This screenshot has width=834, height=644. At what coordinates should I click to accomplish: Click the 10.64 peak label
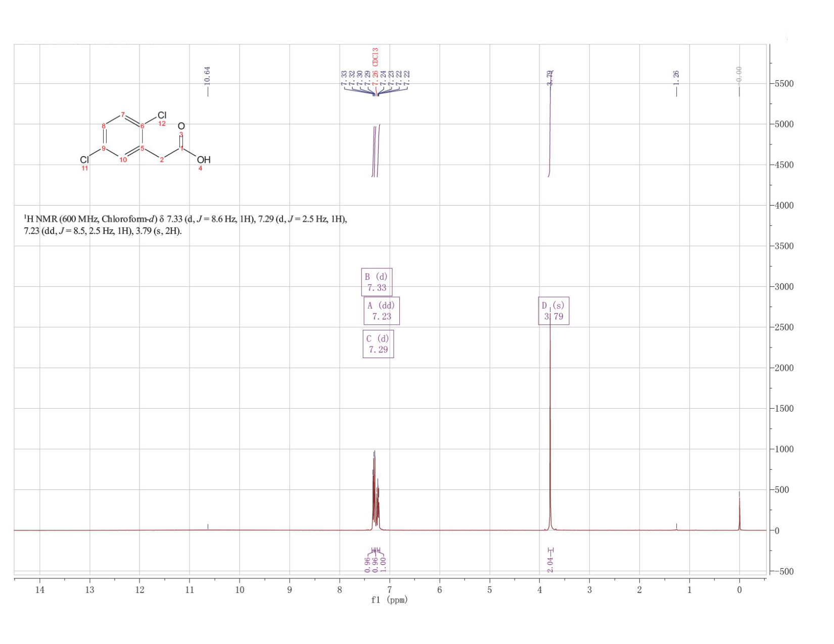pyautogui.click(x=207, y=76)
